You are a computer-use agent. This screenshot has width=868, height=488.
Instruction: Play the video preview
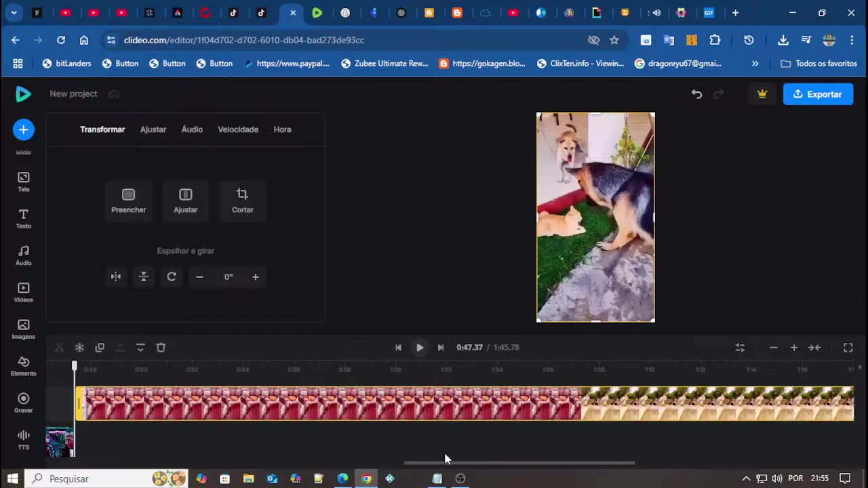[420, 348]
